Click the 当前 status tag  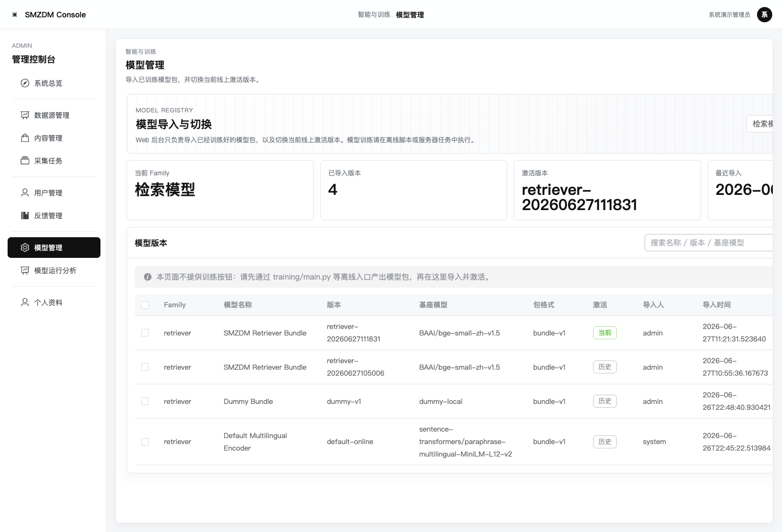point(604,333)
